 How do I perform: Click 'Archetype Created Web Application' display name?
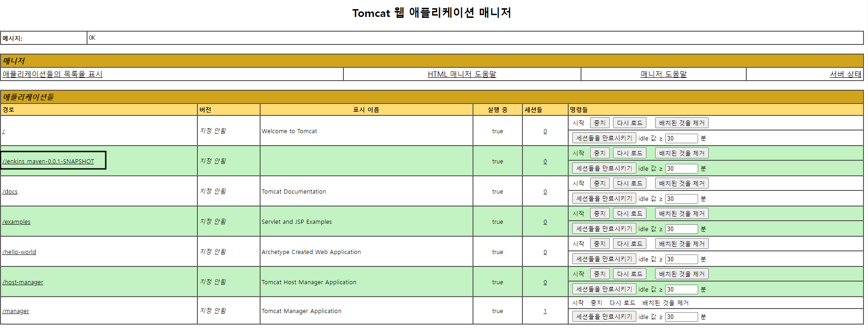tap(311, 252)
